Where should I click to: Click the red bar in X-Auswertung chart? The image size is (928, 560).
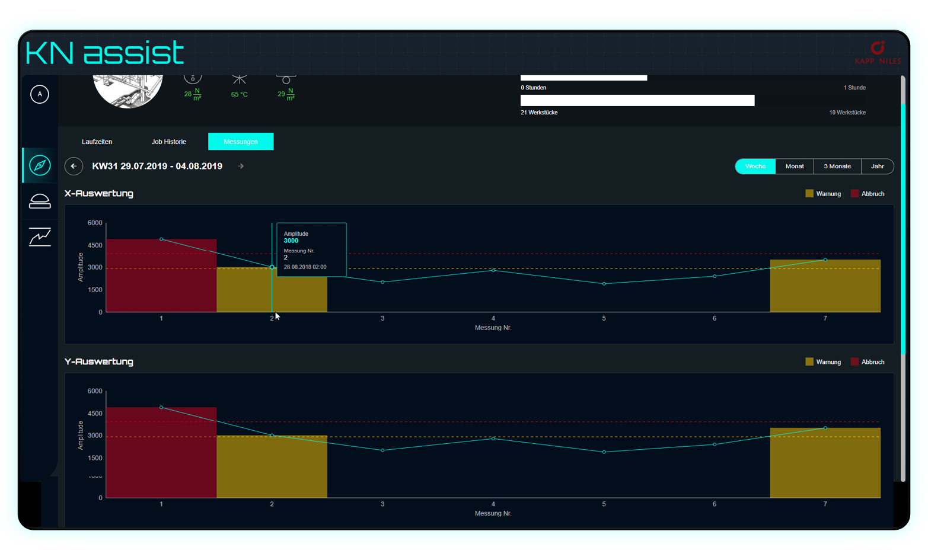pyautogui.click(x=161, y=276)
